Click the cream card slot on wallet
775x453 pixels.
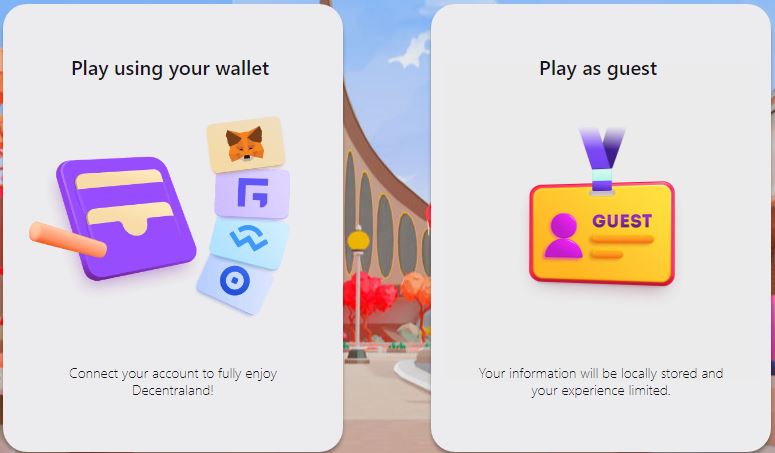[119, 179]
